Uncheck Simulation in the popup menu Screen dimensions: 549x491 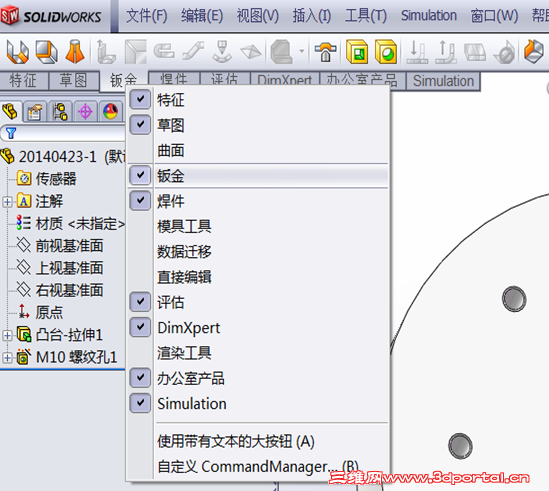coord(140,403)
